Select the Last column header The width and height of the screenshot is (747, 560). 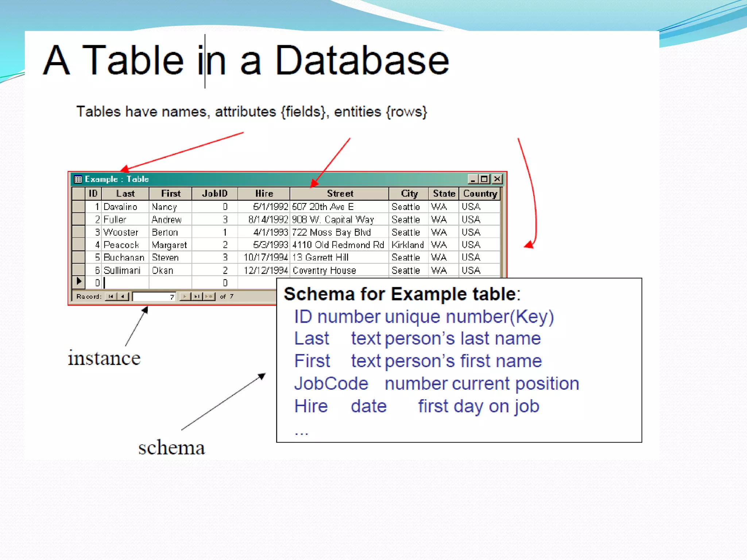(x=125, y=194)
